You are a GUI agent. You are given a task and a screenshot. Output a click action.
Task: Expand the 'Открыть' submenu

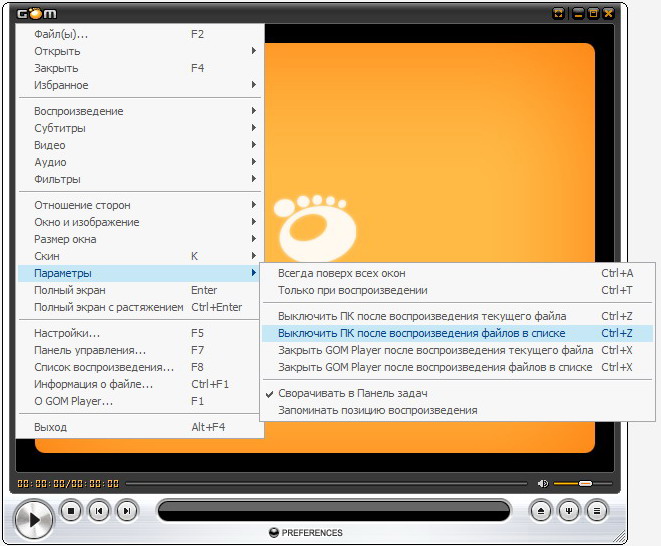click(x=139, y=51)
